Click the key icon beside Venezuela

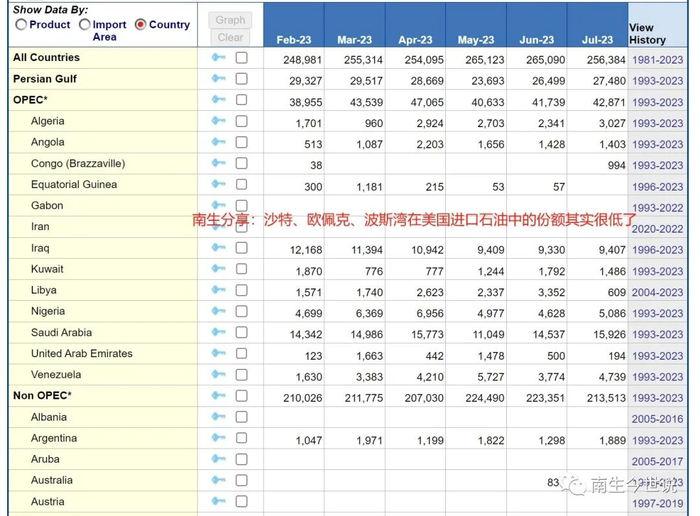click(x=218, y=375)
